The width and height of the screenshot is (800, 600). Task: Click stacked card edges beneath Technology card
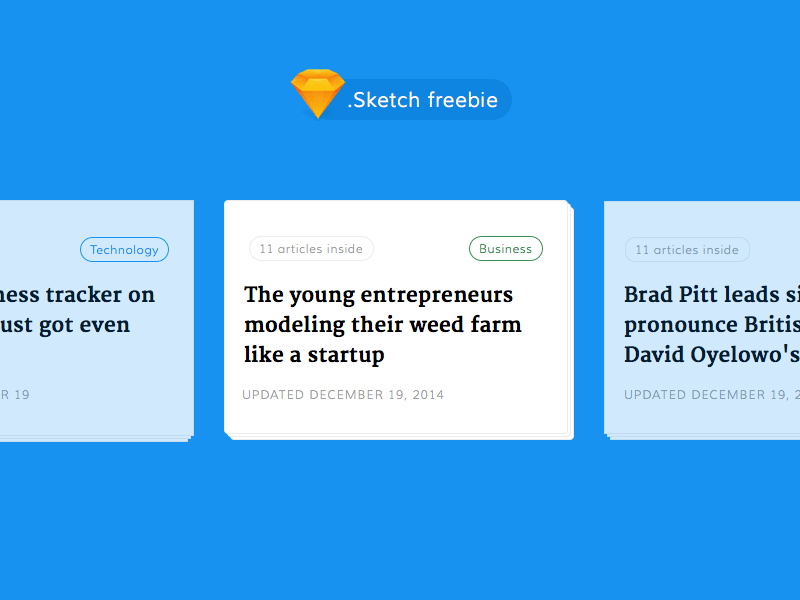tap(95, 439)
